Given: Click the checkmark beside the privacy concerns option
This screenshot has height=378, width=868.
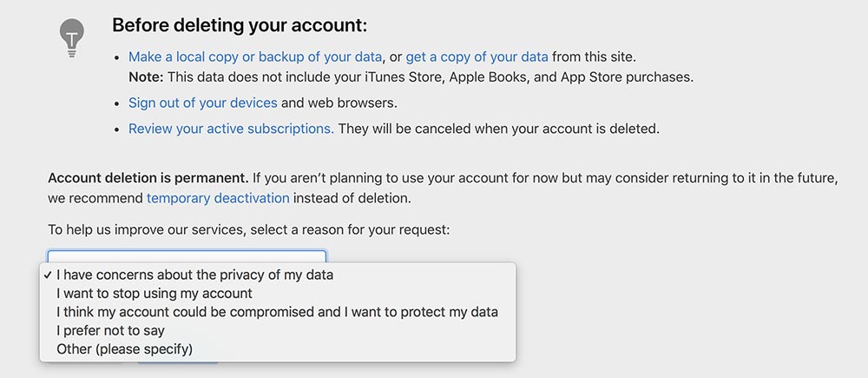Looking at the screenshot, I should click(x=49, y=275).
